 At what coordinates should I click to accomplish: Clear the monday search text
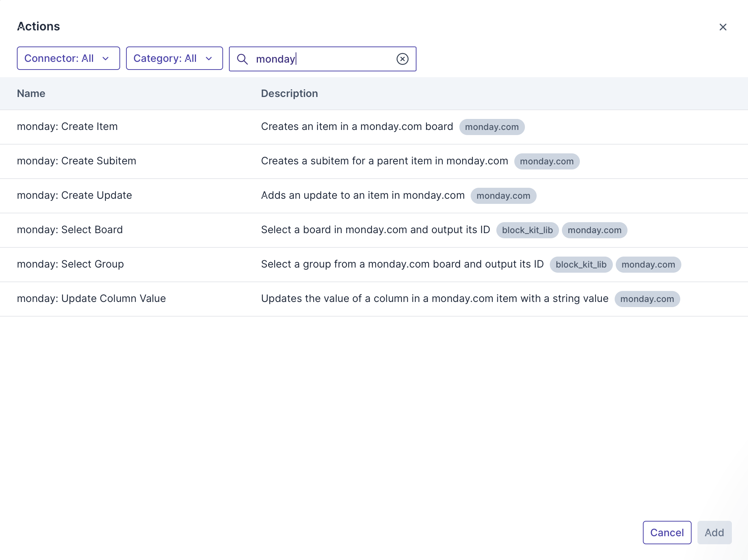click(402, 59)
